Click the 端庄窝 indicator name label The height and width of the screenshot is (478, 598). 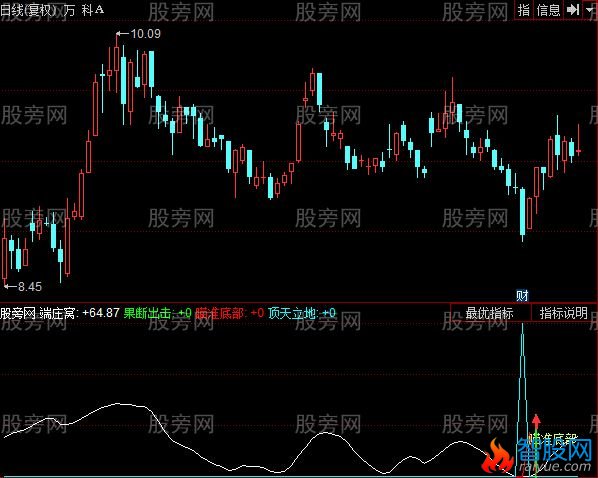pyautogui.click(x=58, y=313)
